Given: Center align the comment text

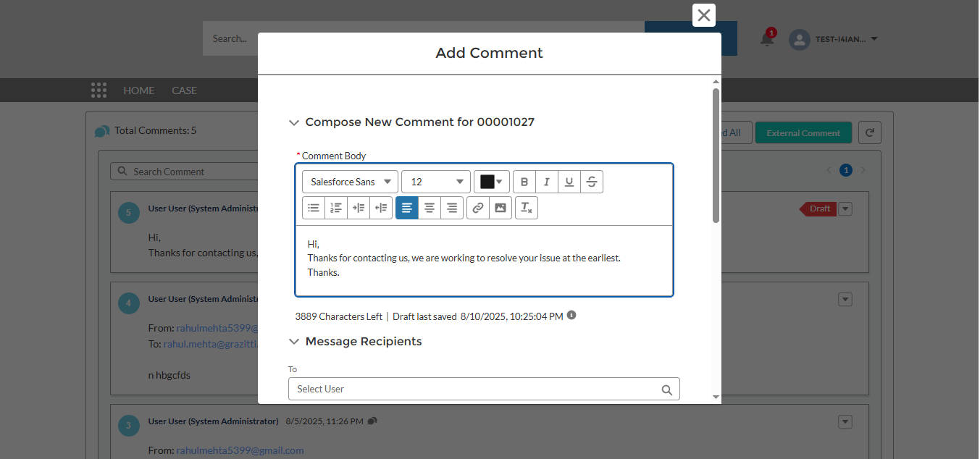Looking at the screenshot, I should click(430, 208).
